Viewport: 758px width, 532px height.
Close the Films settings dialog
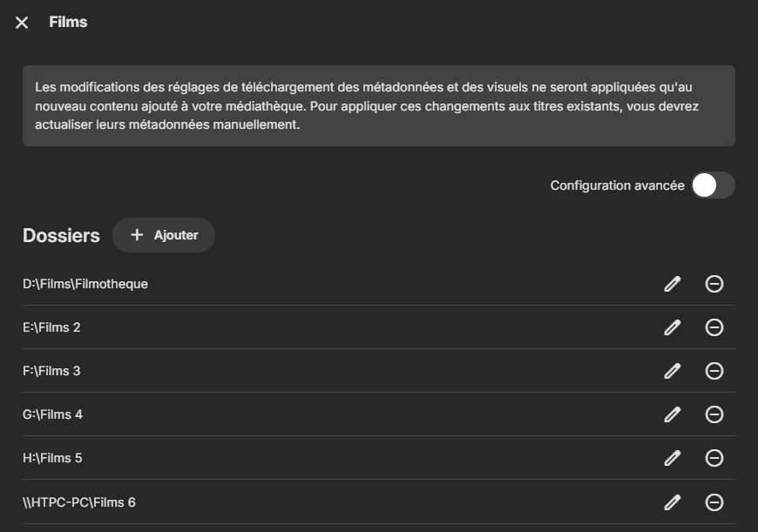click(x=22, y=23)
